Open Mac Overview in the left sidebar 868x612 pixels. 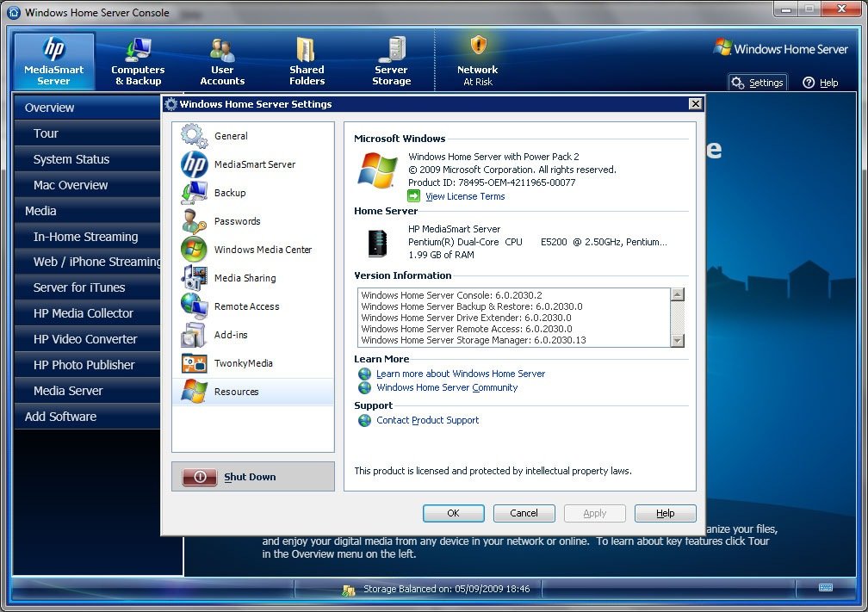[88, 185]
